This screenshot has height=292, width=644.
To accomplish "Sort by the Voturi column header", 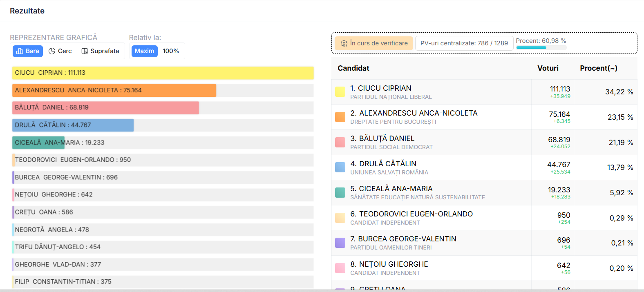I will pyautogui.click(x=548, y=68).
